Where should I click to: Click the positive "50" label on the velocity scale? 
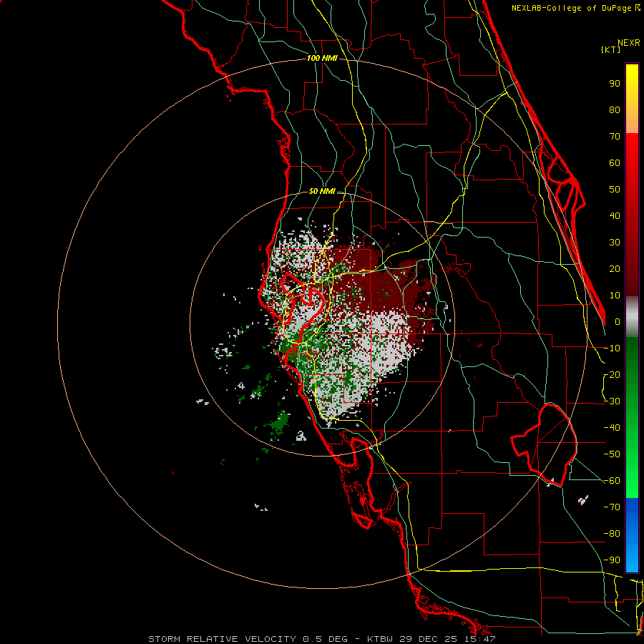coord(615,190)
